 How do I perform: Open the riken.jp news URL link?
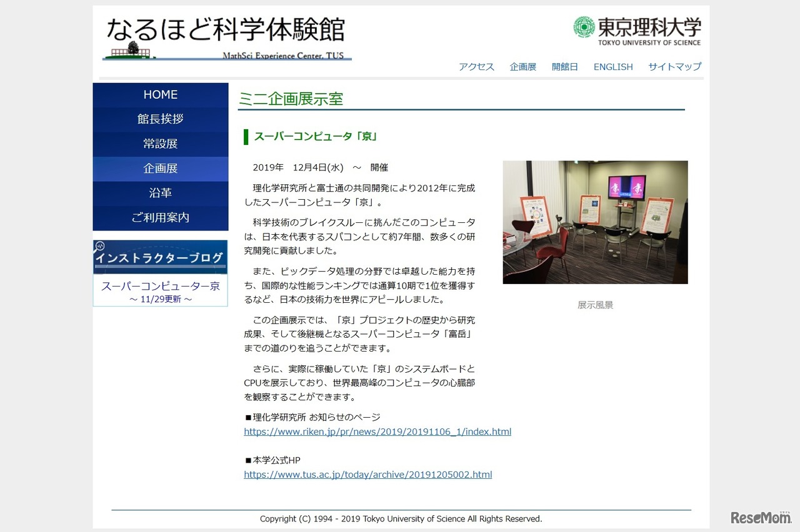point(377,431)
